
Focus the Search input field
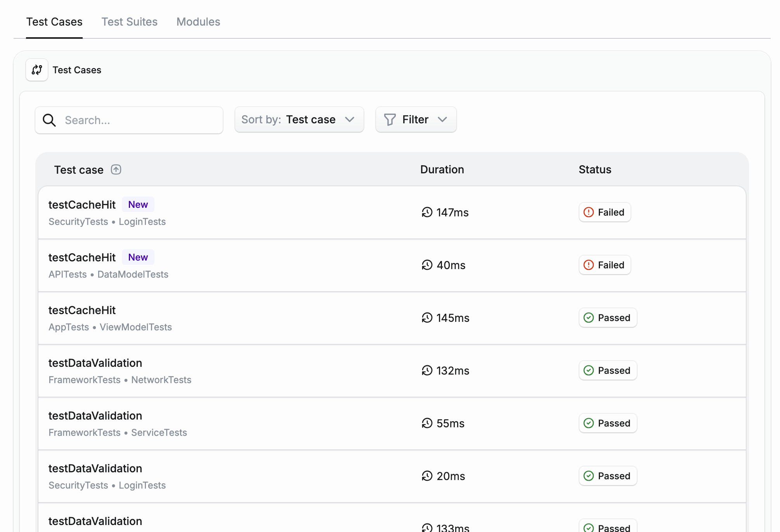[140, 120]
